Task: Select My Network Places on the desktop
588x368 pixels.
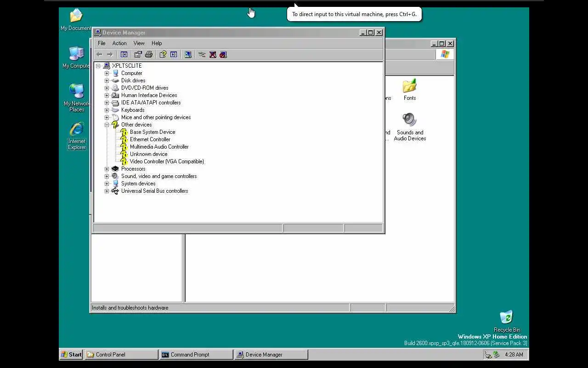Action: (77, 98)
